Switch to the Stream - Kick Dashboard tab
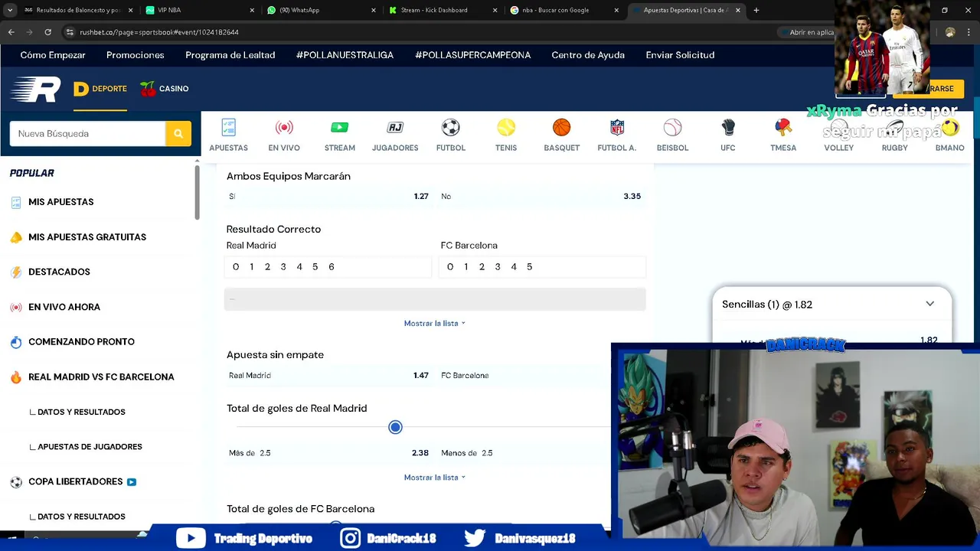 point(442,10)
